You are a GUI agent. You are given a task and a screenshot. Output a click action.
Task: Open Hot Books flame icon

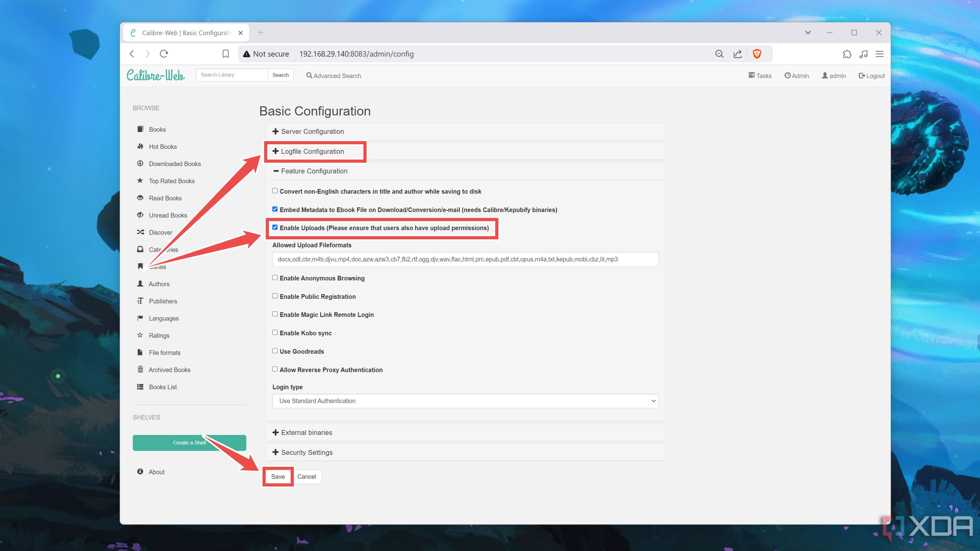tap(140, 146)
